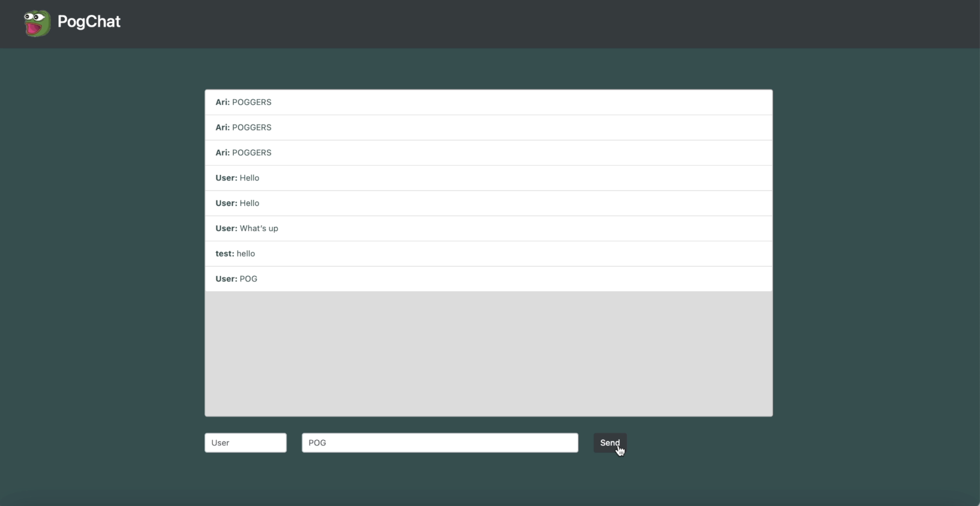Image resolution: width=980 pixels, height=506 pixels.
Task: Click bold "Ari:" name in first message
Action: point(223,102)
